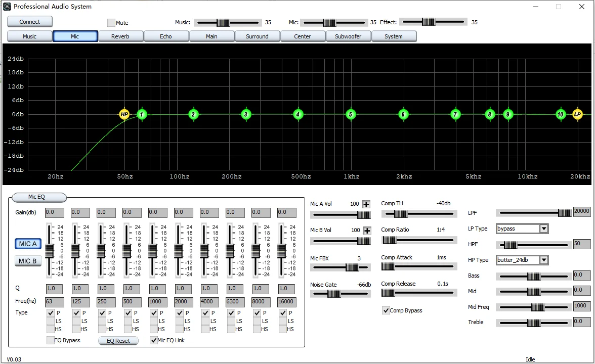Click EQ band node 3 on curve
Image resolution: width=595 pixels, height=364 pixels.
point(246,115)
